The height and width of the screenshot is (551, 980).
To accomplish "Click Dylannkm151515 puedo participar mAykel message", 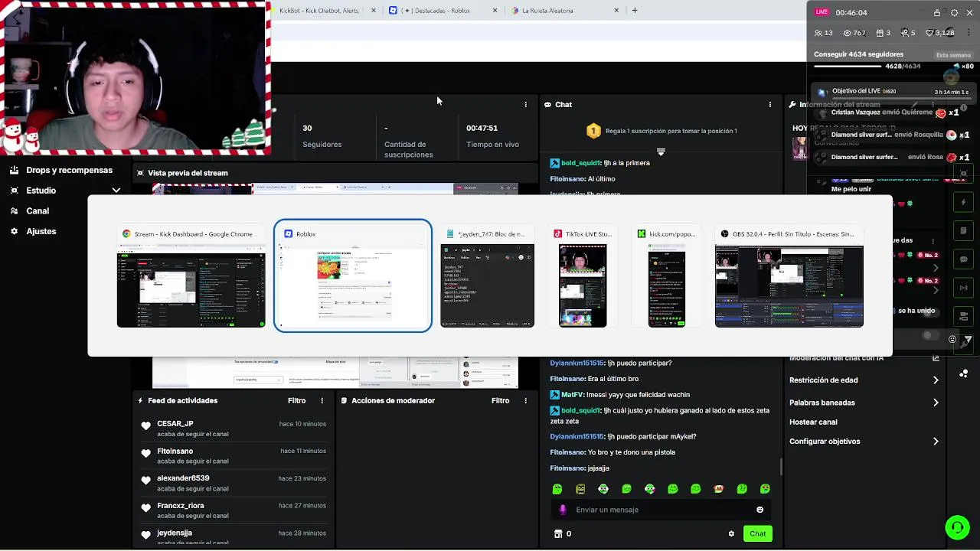I will [623, 437].
